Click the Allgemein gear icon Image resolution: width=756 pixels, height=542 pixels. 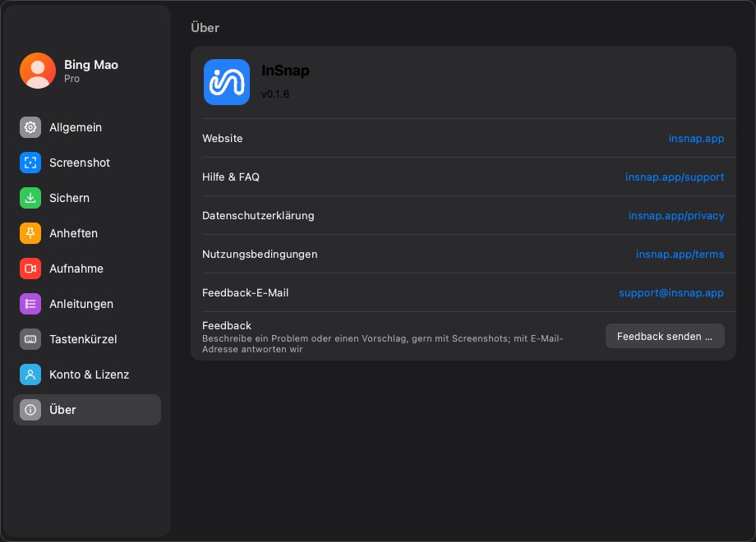(x=30, y=127)
